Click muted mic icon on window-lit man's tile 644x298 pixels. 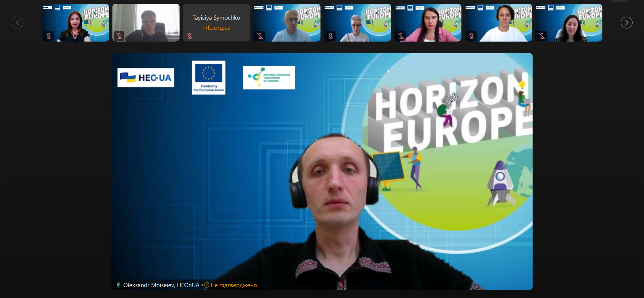pyautogui.click(x=119, y=36)
